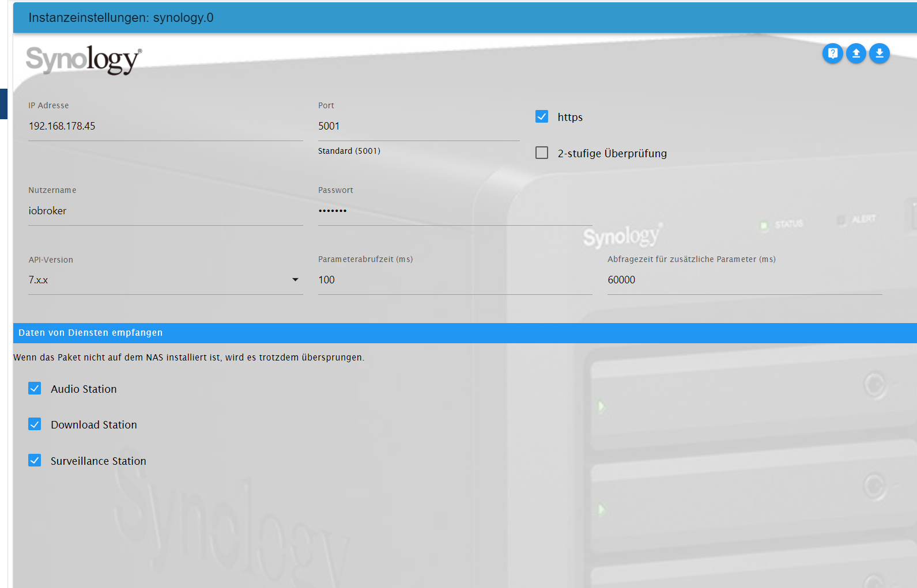
Task: Click the Parameterabrufzeit (ms) field
Action: pos(455,280)
